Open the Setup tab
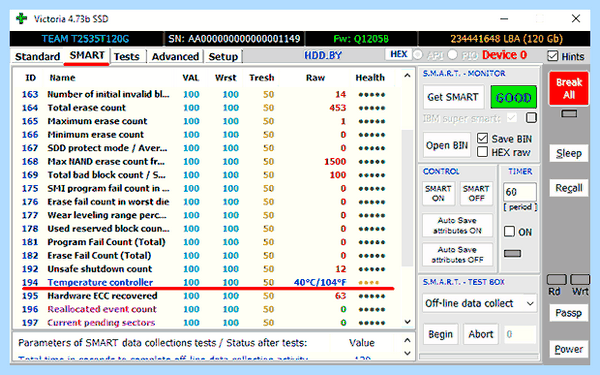This screenshot has width=600, height=375. (223, 56)
